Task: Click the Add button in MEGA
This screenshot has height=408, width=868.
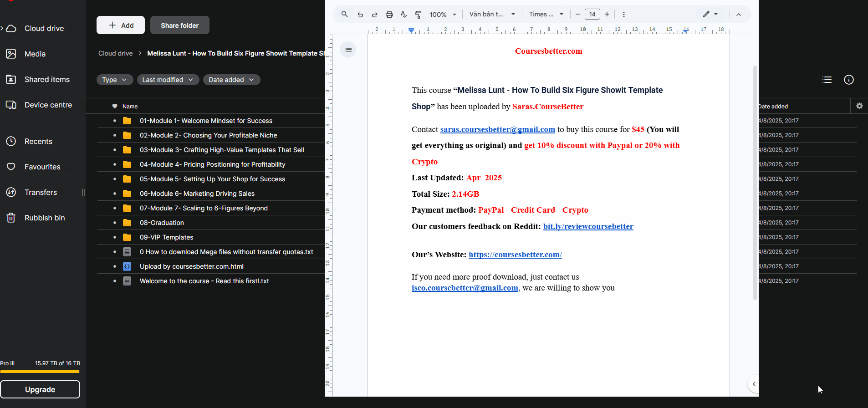Action: pyautogui.click(x=121, y=25)
